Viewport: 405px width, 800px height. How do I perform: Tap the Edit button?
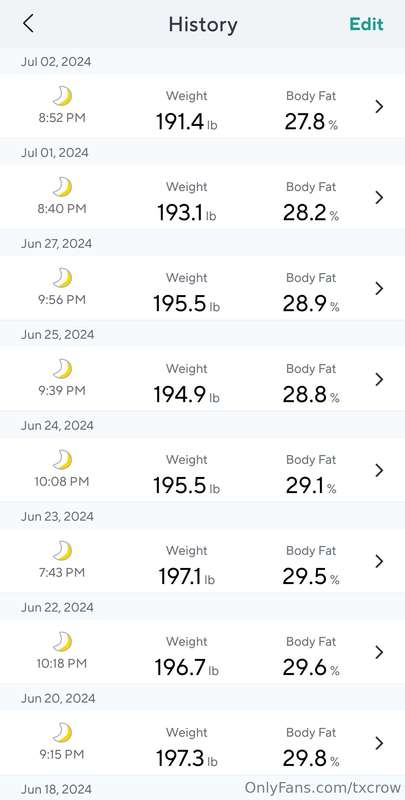click(x=366, y=24)
